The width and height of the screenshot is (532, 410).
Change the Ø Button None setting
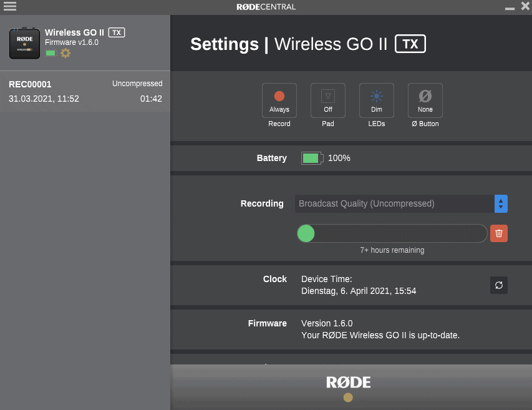(x=425, y=100)
